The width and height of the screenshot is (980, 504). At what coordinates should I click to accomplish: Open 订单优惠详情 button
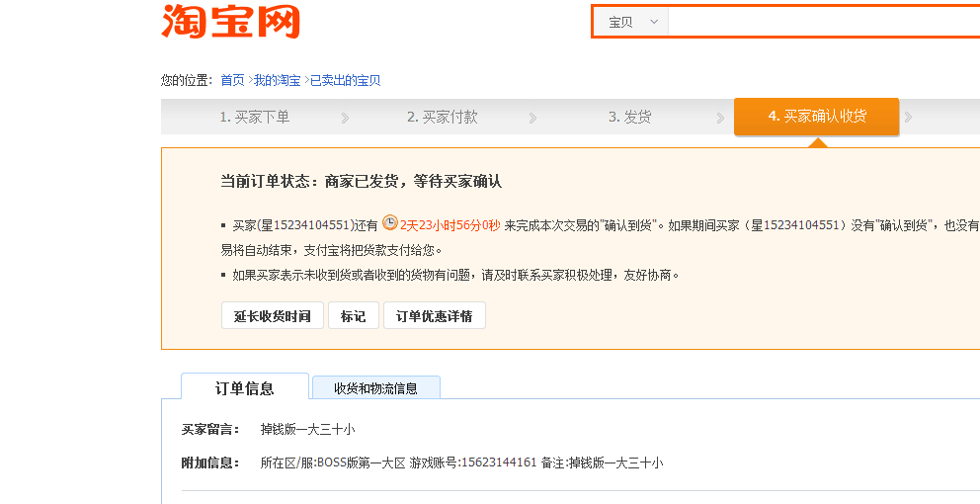coord(434,316)
